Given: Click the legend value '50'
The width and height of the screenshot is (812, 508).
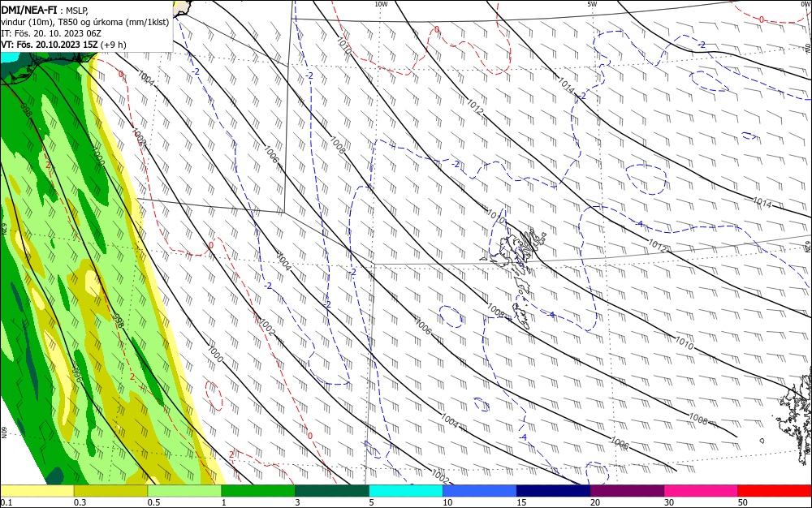Looking at the screenshot, I should (743, 502).
